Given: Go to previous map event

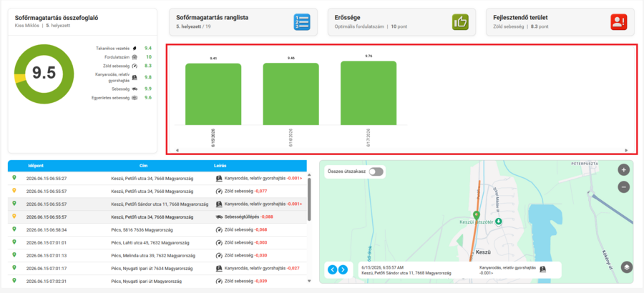Looking at the screenshot, I should (333, 269).
